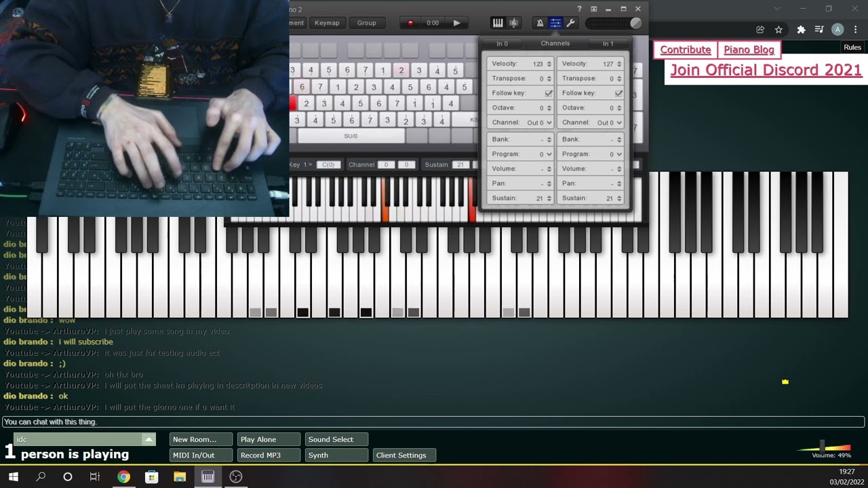
Task: Select the In 1 channel tab
Action: click(608, 44)
